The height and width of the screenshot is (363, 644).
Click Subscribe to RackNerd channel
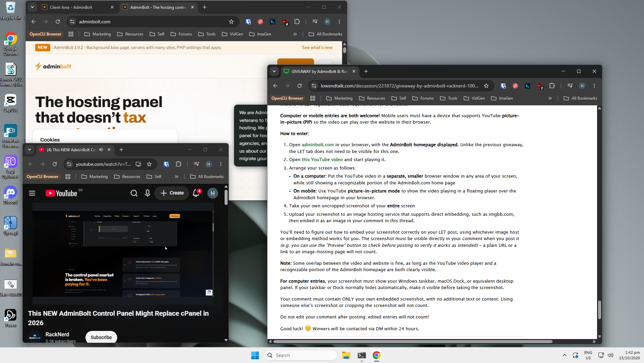[x=101, y=337]
